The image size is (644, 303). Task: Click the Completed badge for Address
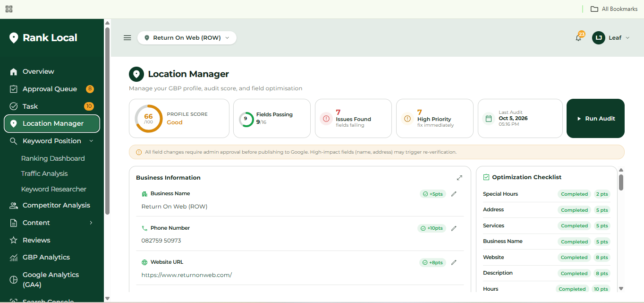pyautogui.click(x=574, y=210)
